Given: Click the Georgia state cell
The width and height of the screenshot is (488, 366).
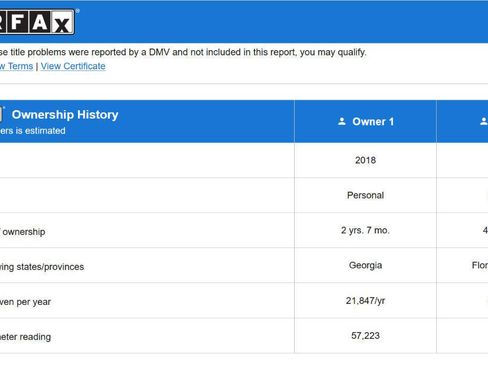Looking at the screenshot, I should 365,265.
